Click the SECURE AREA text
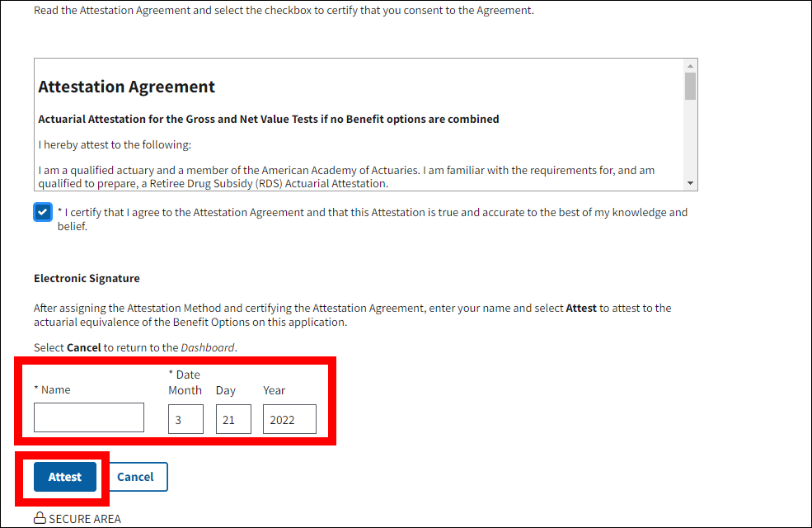Screen dimensions: 812x528 [x=85, y=519]
